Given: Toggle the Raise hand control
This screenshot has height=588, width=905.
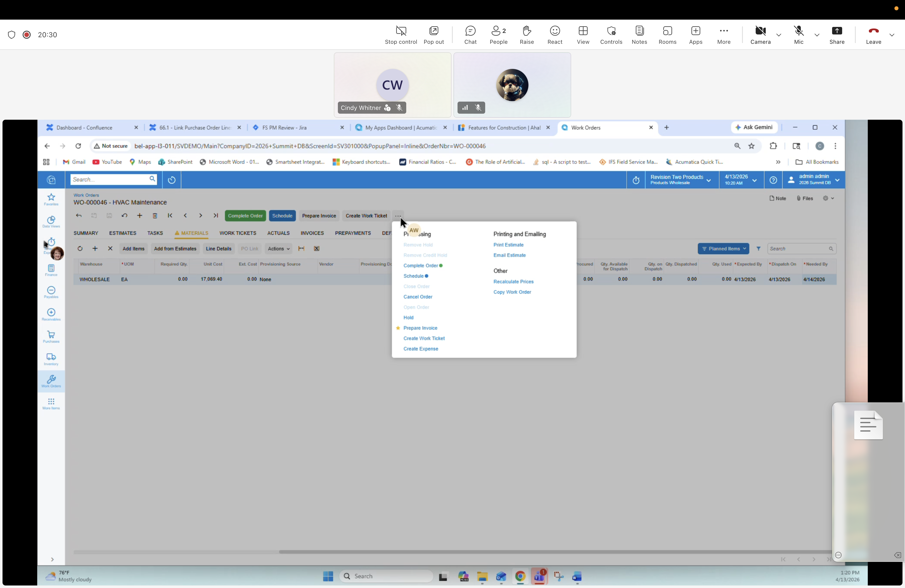Looking at the screenshot, I should tap(527, 35).
